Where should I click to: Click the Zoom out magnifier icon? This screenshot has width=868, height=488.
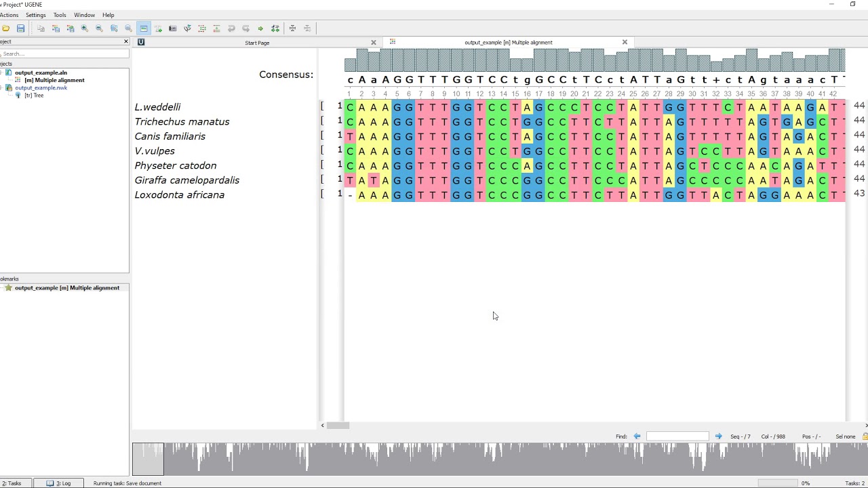(99, 28)
